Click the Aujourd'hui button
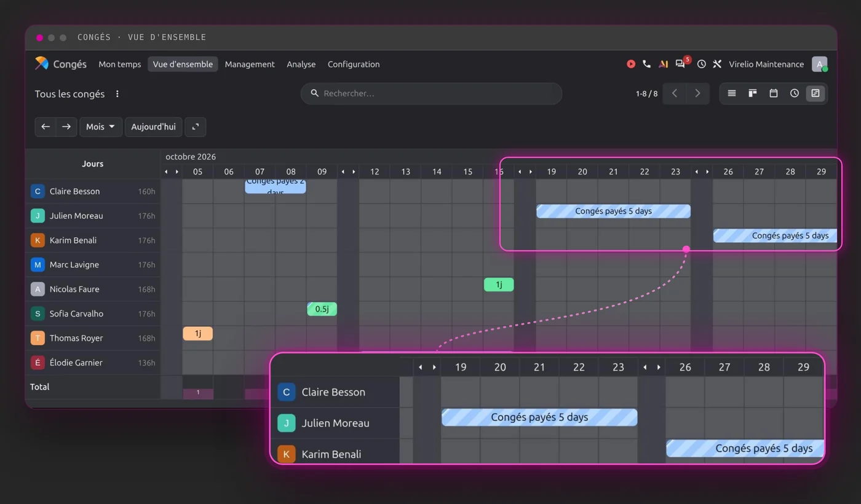 [x=154, y=127]
